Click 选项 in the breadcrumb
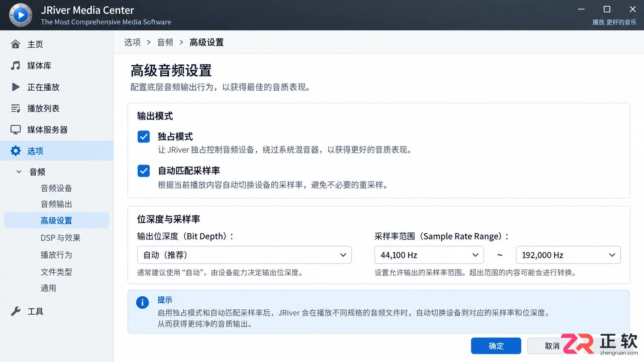 (x=132, y=42)
